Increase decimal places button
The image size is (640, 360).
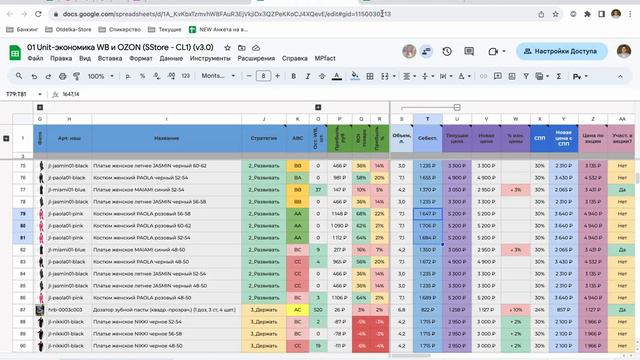click(x=171, y=76)
